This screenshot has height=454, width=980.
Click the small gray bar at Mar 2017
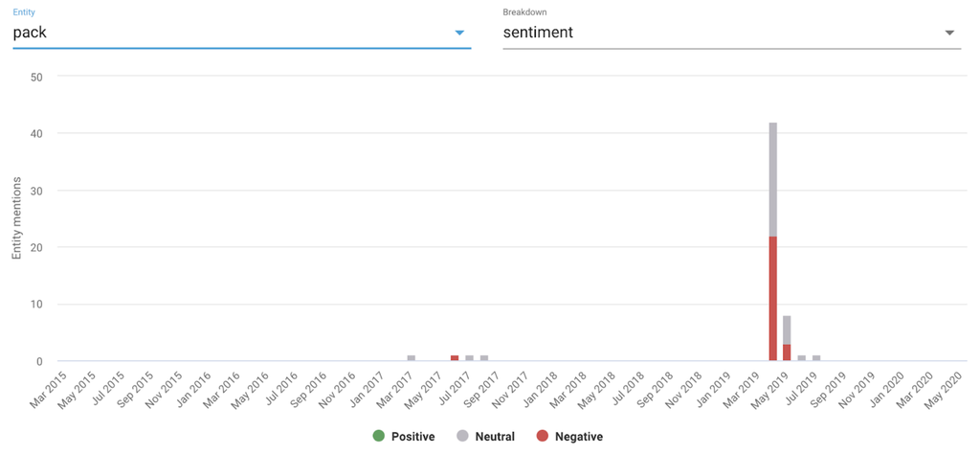coord(412,358)
